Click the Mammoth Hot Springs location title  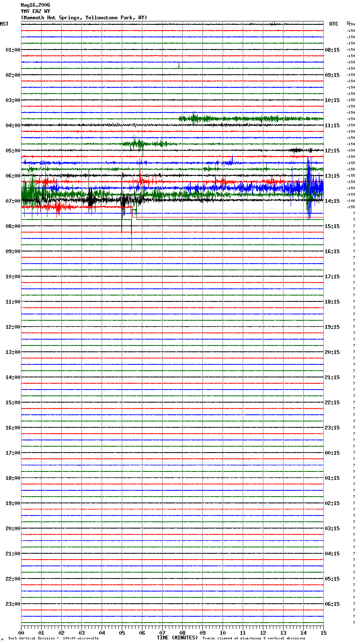point(84,18)
